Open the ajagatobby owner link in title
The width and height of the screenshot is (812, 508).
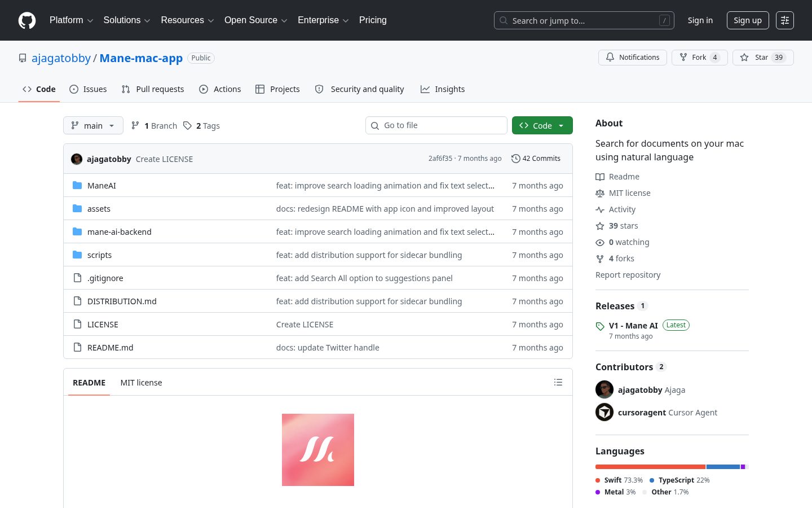click(61, 58)
